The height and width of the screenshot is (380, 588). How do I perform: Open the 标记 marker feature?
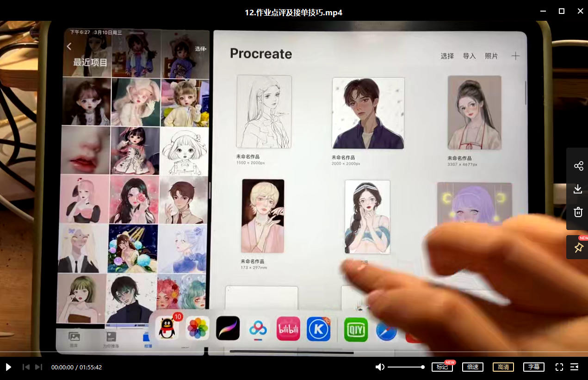(x=442, y=367)
